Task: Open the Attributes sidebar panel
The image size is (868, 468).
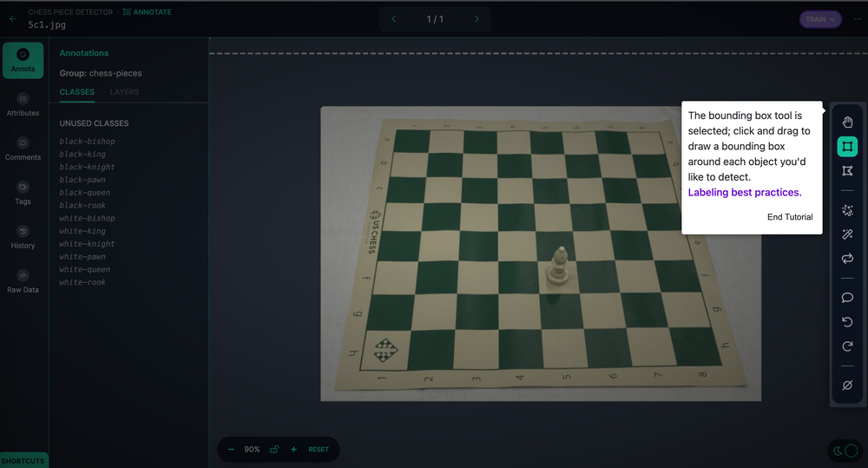Action: click(x=23, y=105)
